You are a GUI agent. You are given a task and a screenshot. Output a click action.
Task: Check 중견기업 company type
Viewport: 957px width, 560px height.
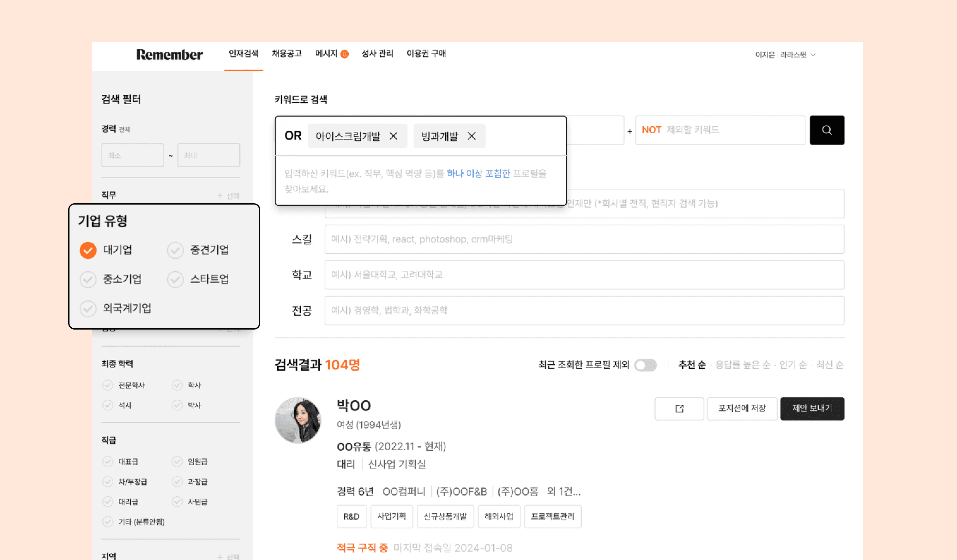pyautogui.click(x=175, y=250)
